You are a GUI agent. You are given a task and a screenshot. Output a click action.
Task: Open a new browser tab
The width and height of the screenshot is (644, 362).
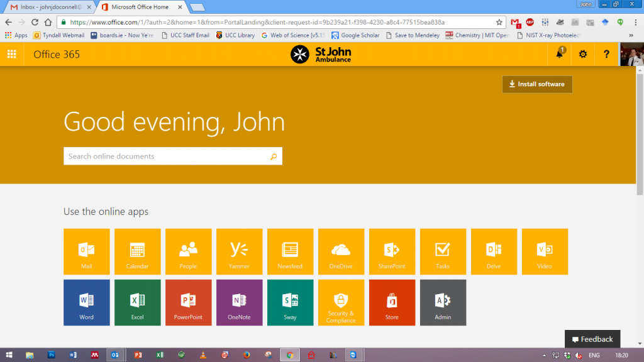(x=197, y=8)
